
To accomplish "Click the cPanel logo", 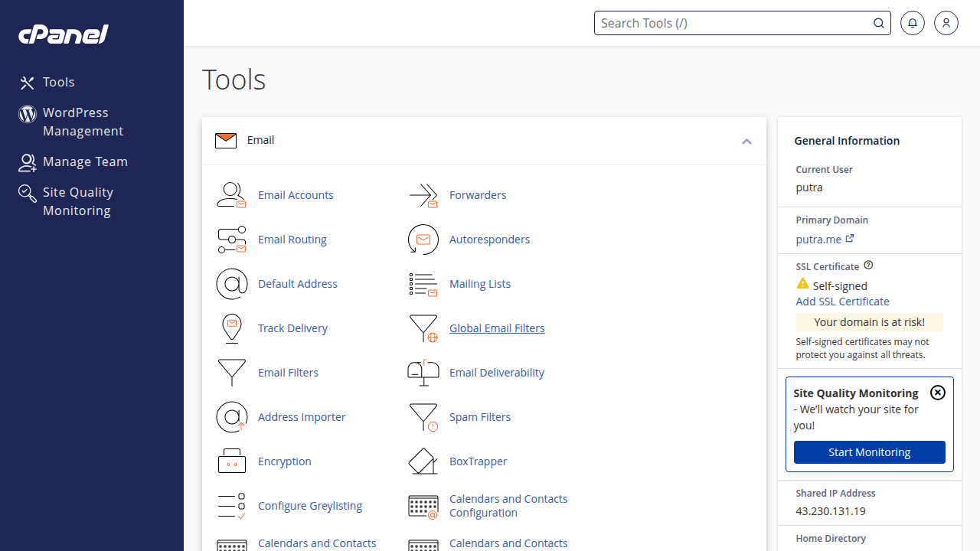I will (x=64, y=34).
